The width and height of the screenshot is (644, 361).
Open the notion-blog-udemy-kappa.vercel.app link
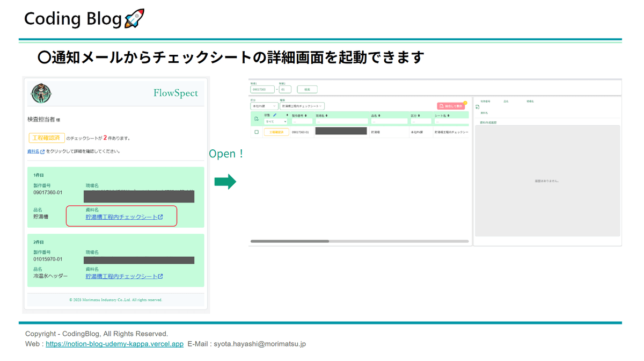click(114, 344)
